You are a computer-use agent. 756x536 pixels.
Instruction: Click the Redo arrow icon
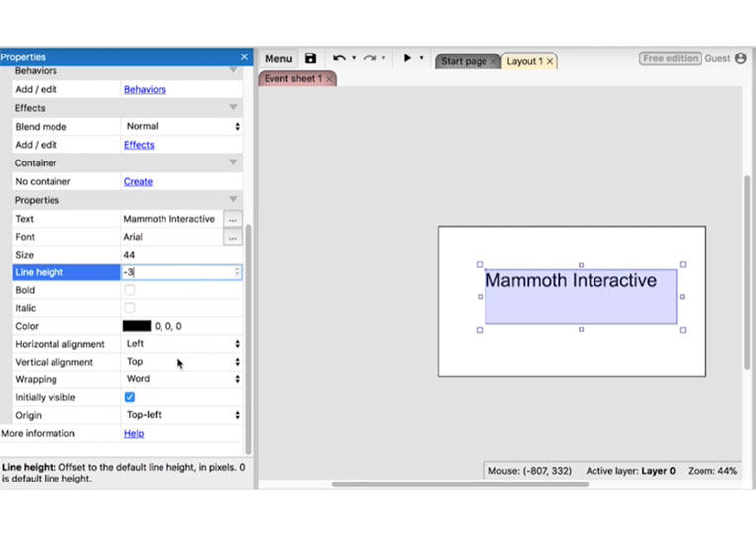(x=370, y=58)
